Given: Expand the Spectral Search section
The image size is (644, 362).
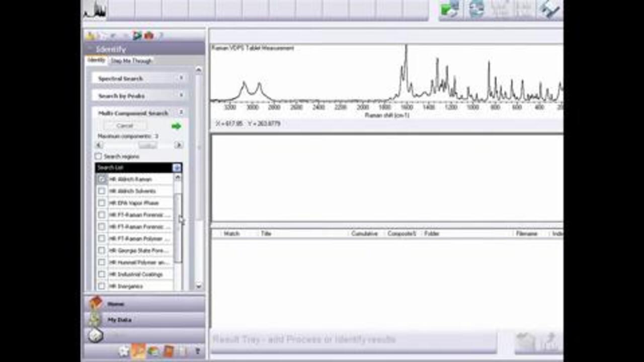Looking at the screenshot, I should click(181, 78).
